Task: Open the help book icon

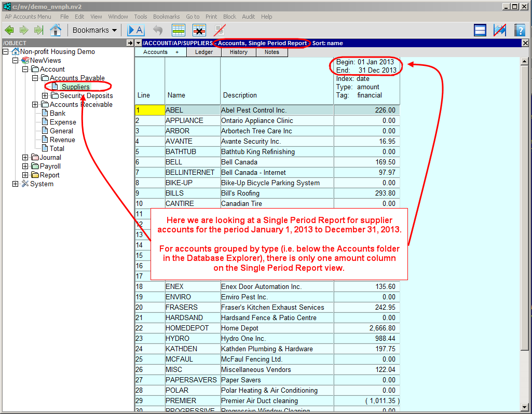Action: coord(520,30)
